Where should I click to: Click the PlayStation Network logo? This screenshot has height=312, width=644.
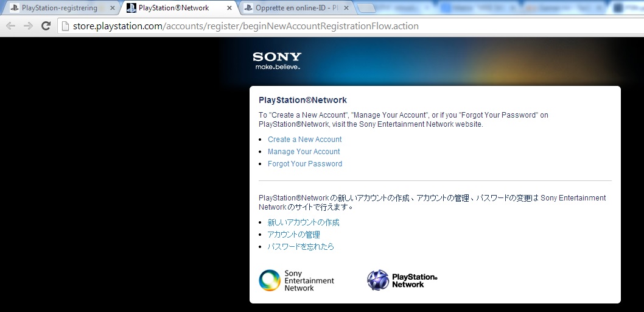(x=402, y=280)
